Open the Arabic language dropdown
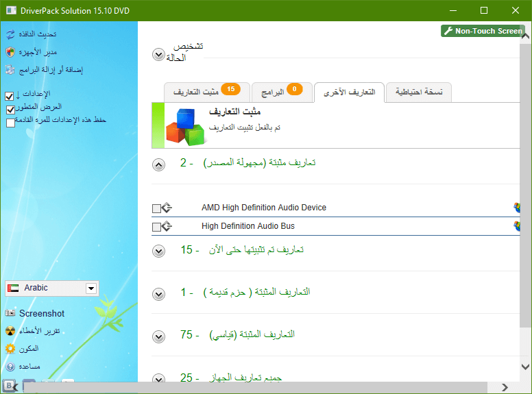The width and height of the screenshot is (532, 394). tap(52, 288)
